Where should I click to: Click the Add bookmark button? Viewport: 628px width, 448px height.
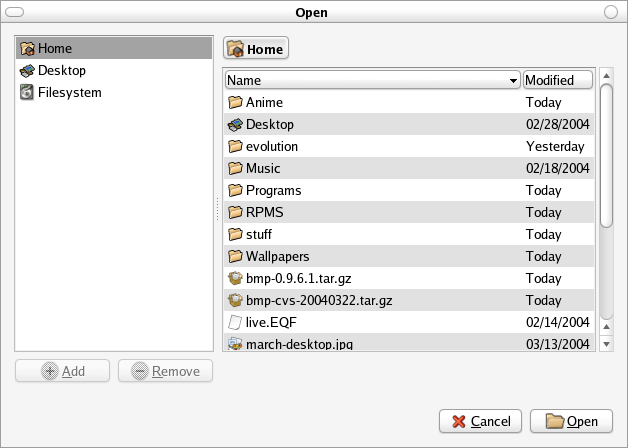point(63,371)
